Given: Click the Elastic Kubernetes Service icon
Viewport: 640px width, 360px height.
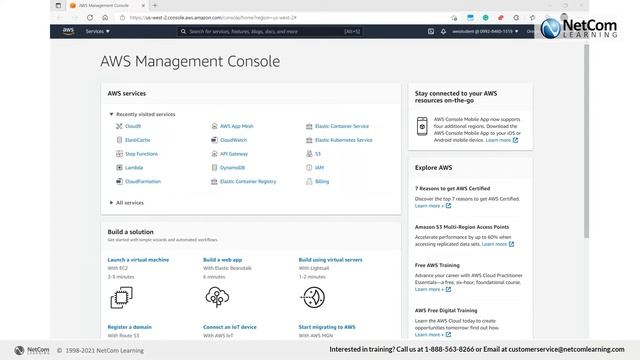Looking at the screenshot, I should tap(309, 140).
